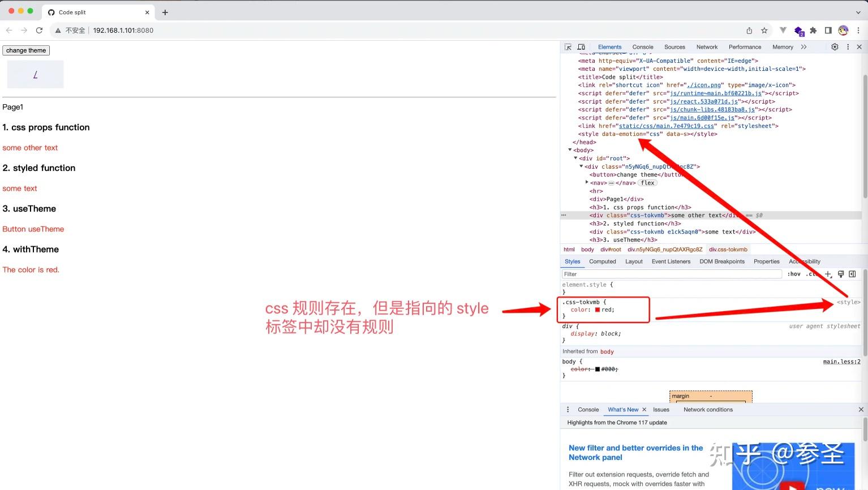Toggle the browser side panel icon
This screenshot has height=490, width=868.
click(828, 31)
